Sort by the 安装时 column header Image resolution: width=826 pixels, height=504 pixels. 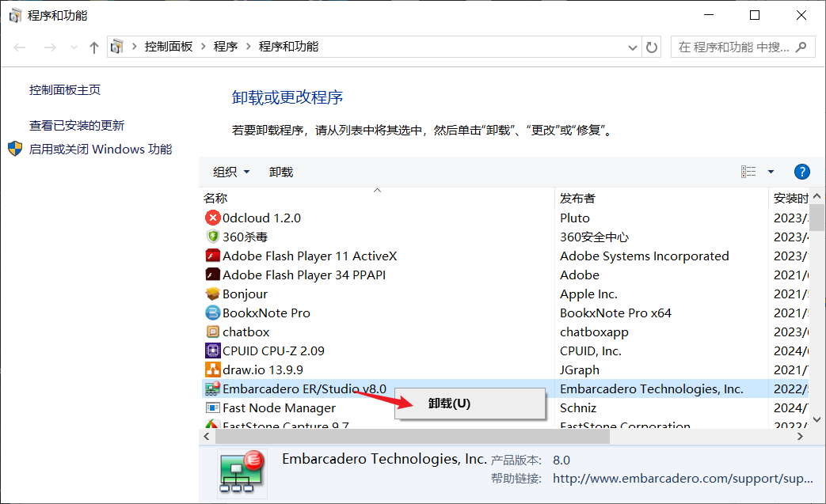pyautogui.click(x=790, y=198)
